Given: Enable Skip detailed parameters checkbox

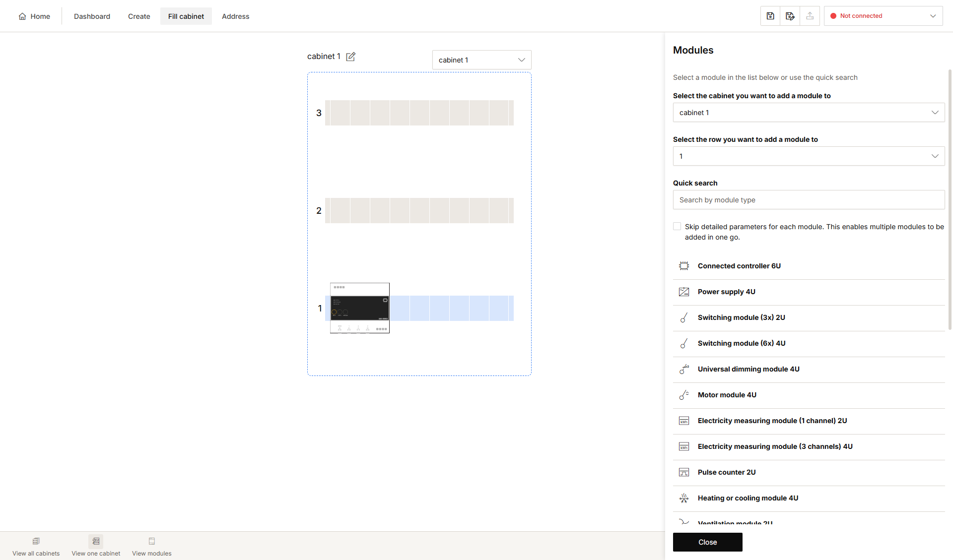Looking at the screenshot, I should 677,226.
